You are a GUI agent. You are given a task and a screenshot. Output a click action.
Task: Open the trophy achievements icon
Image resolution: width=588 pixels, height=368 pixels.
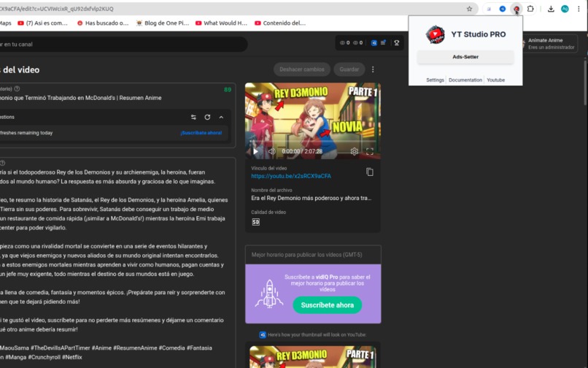[x=396, y=43]
